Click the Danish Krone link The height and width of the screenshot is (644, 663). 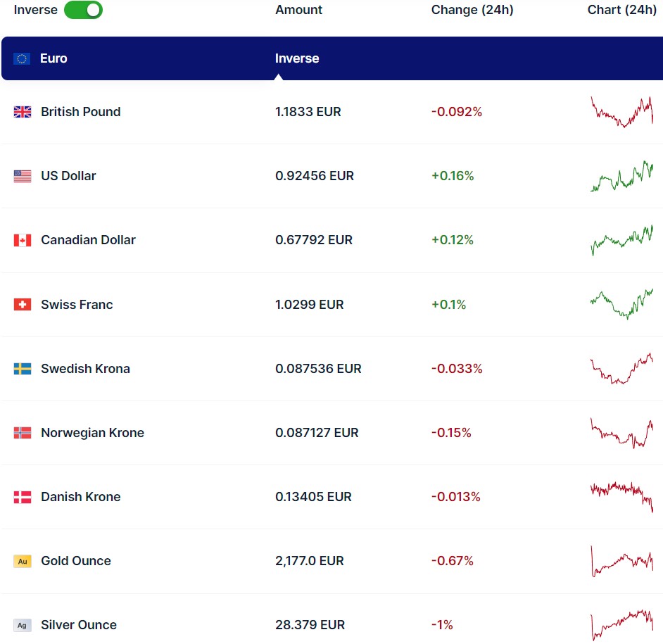pyautogui.click(x=80, y=497)
